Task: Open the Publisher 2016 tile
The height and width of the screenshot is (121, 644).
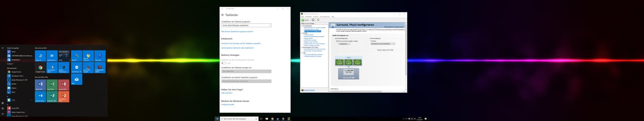Action: 52,96
